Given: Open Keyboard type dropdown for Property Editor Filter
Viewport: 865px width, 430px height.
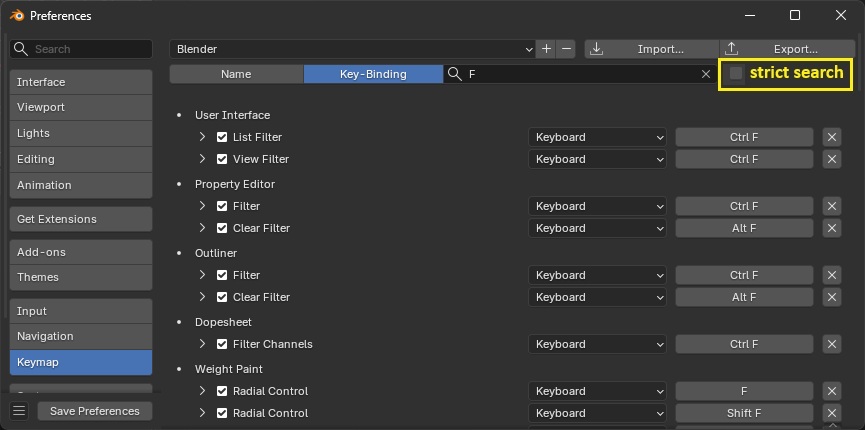Looking at the screenshot, I should coord(597,206).
